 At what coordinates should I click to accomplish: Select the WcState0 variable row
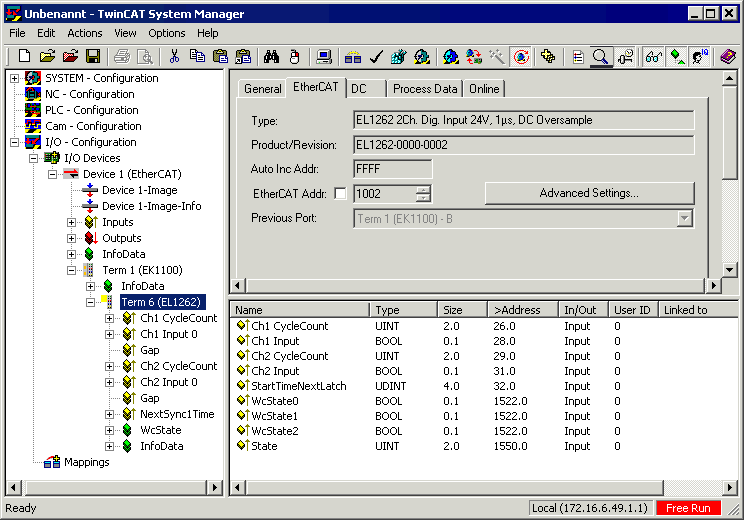[x=484, y=401]
